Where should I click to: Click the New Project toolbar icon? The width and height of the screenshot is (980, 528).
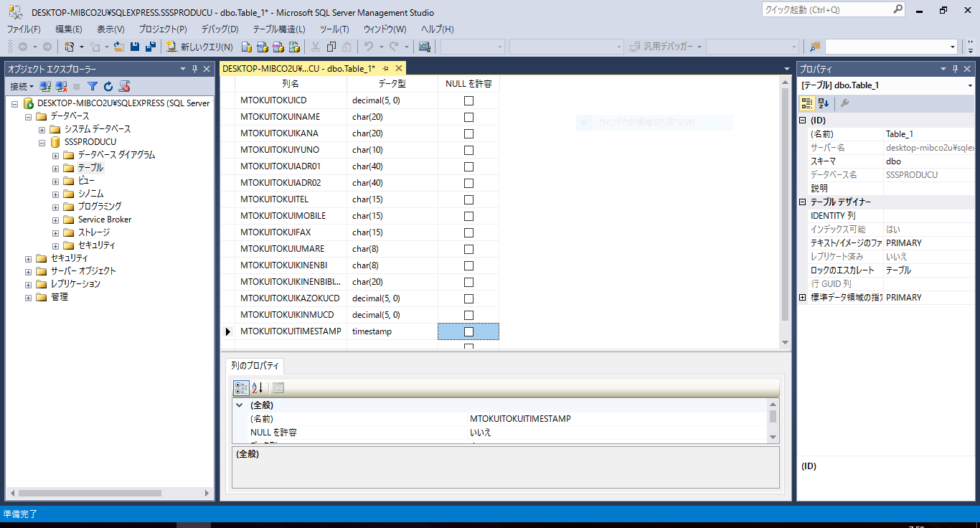[x=70, y=47]
